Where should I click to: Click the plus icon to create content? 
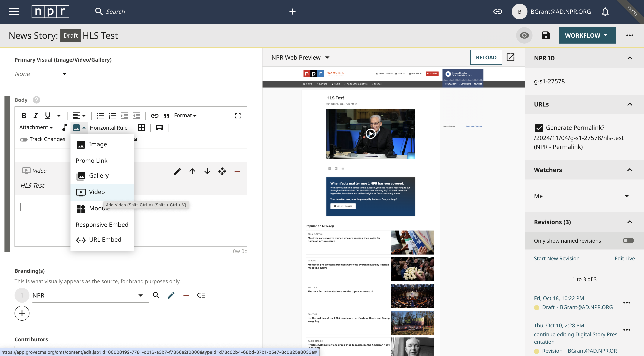coord(292,12)
